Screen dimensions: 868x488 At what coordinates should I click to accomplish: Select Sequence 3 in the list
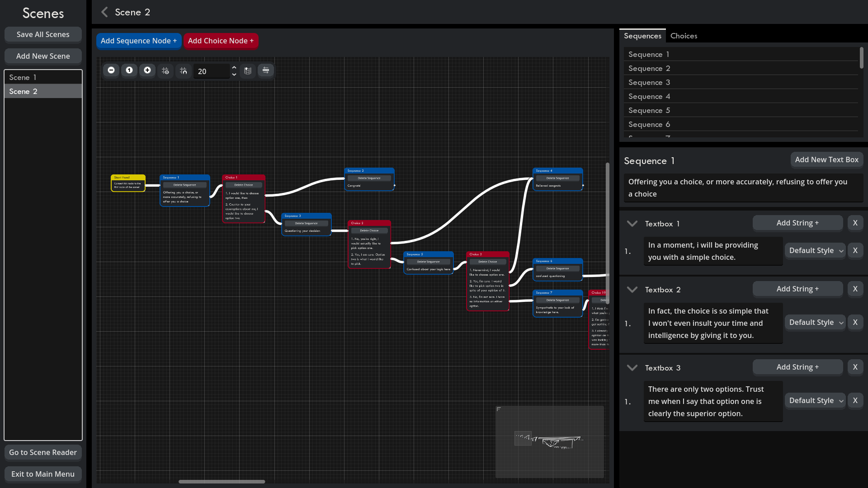point(741,82)
